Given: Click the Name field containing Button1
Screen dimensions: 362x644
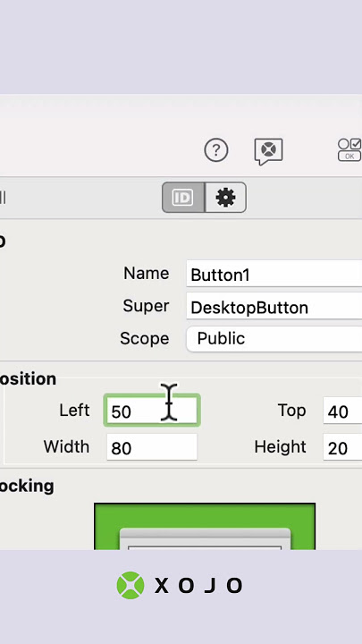Looking at the screenshot, I should click(274, 274).
